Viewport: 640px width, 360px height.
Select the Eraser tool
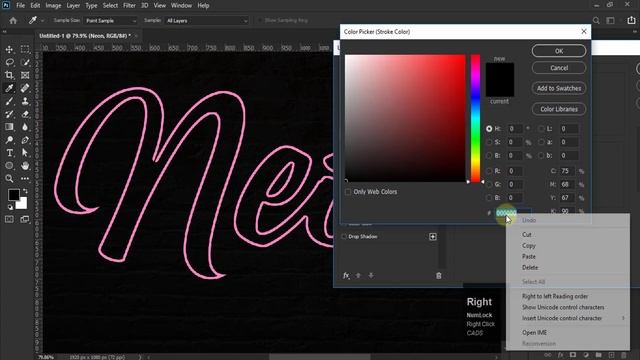pos(25,114)
